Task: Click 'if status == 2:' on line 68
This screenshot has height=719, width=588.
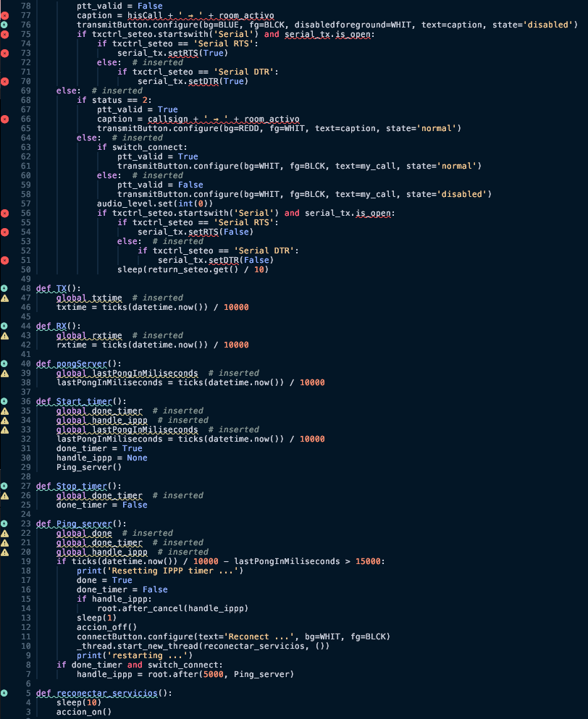Action: (114, 100)
